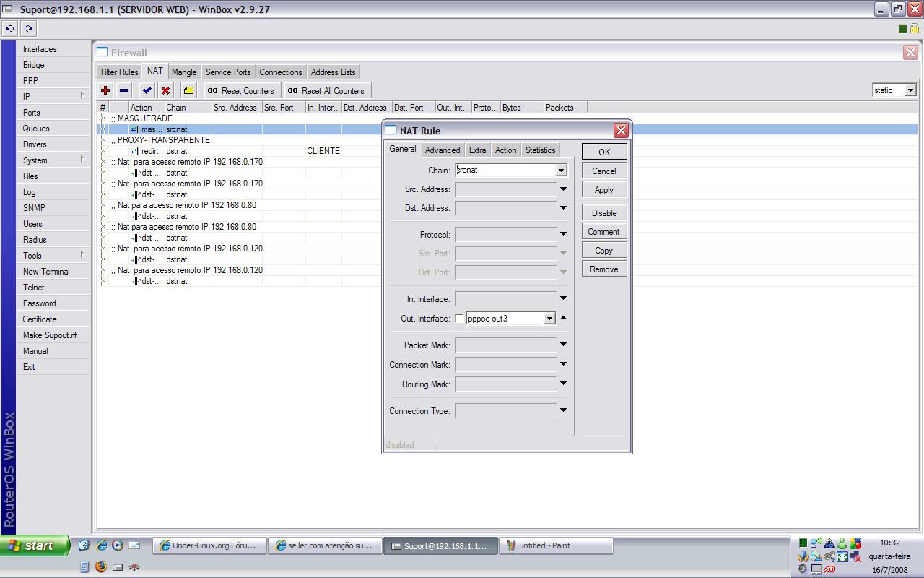This screenshot has height=578, width=924.
Task: Sort by the Bytes column header
Action: click(x=521, y=108)
